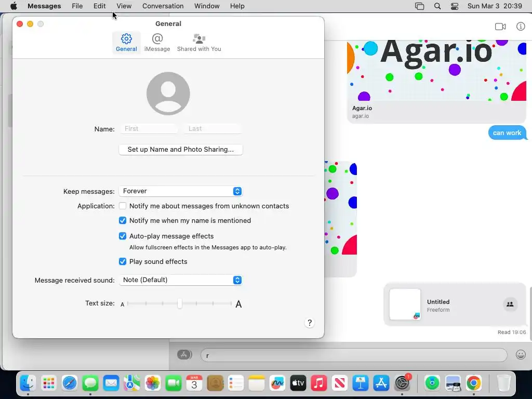The height and width of the screenshot is (399, 532).
Task: Open Calendar from the Dock
Action: 194,383
